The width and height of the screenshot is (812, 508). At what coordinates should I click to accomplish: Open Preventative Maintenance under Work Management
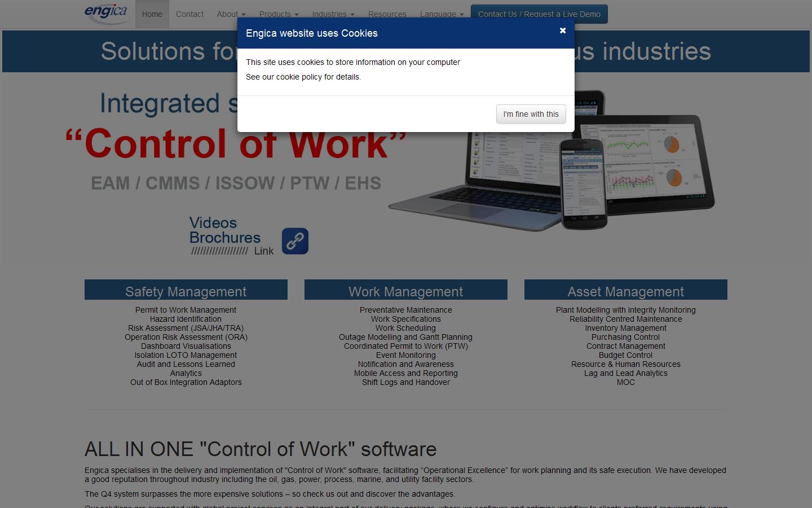[x=405, y=310]
